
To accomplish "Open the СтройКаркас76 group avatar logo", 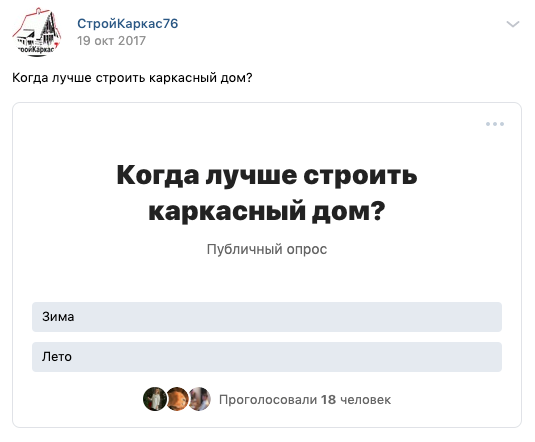I will click(37, 32).
